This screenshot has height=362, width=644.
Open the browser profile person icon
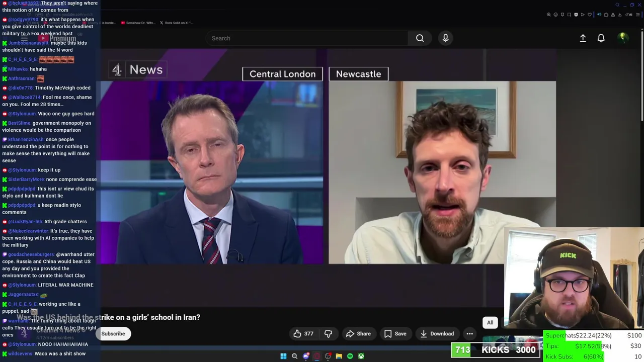[613, 15]
